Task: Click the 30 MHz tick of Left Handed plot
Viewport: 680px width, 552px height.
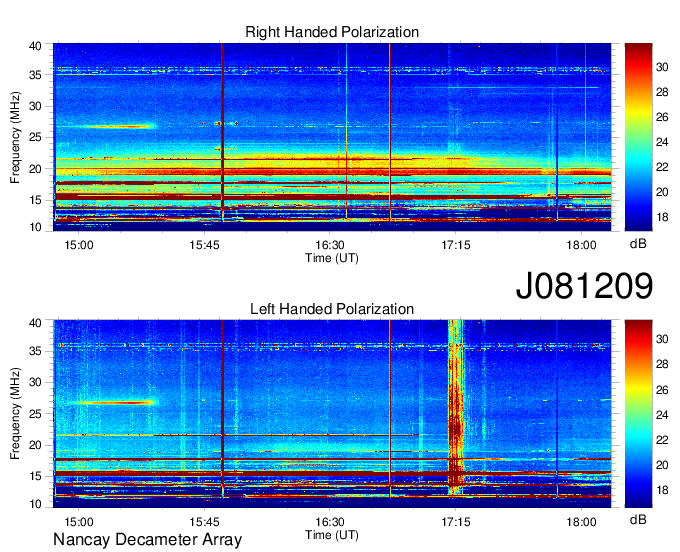Action: 35,382
